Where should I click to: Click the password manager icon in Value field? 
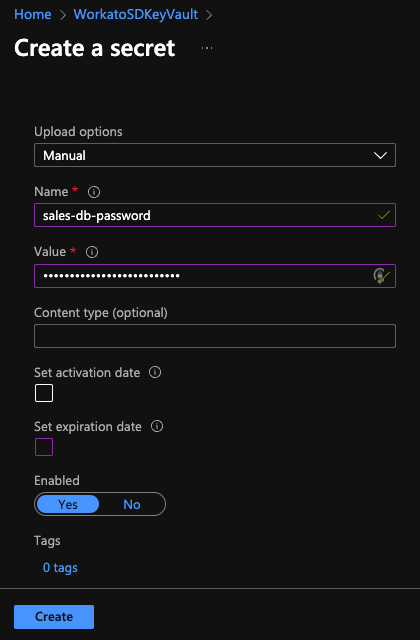point(379,276)
